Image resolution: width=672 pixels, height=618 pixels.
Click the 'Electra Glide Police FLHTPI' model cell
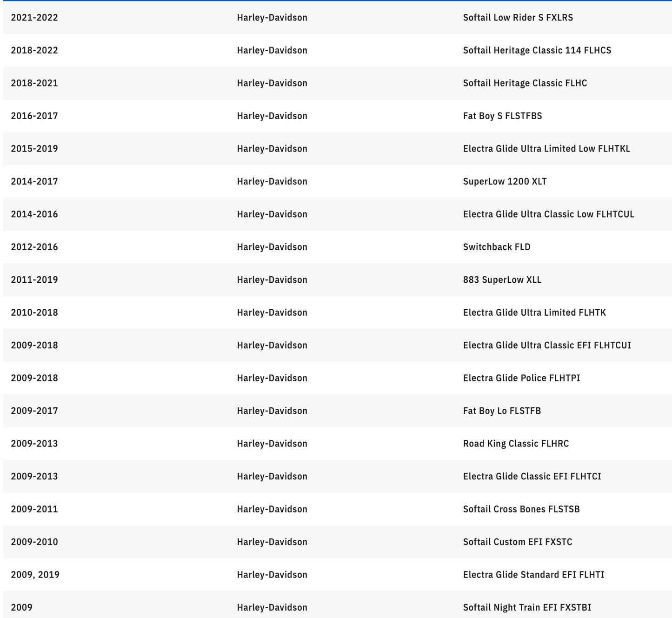coord(521,378)
